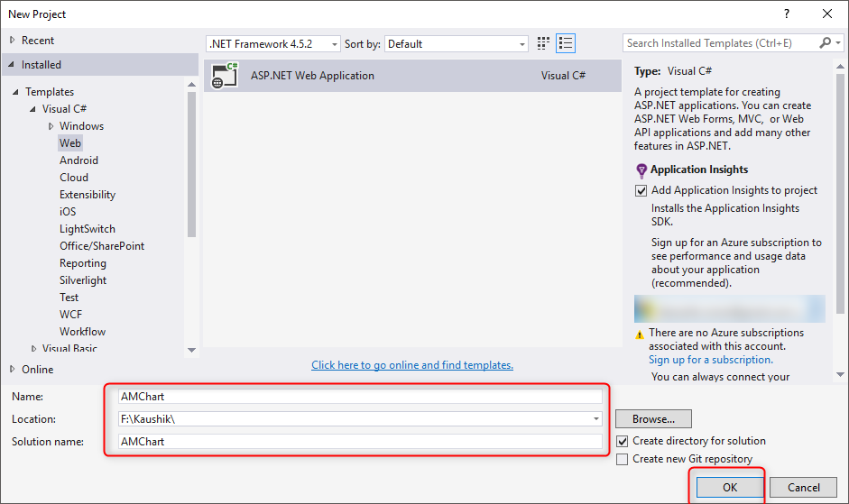The image size is (849, 504).
Task: Toggle Add Application Insights to project
Action: pyautogui.click(x=641, y=190)
